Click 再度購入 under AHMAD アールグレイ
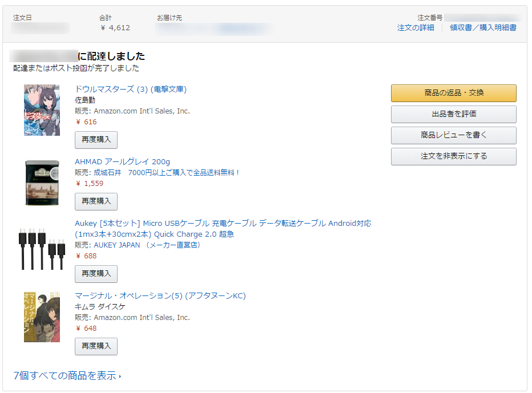The width and height of the screenshot is (532, 393). [96, 201]
